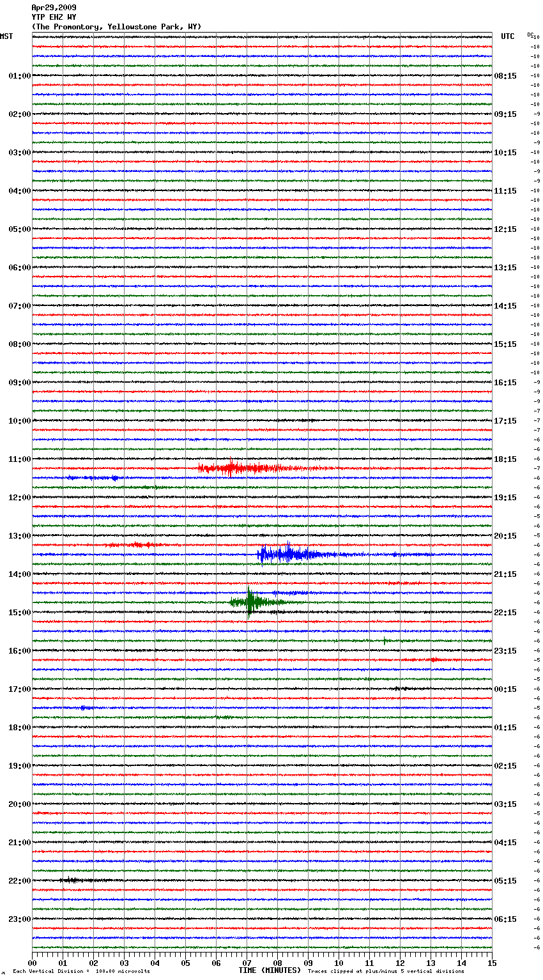The height and width of the screenshot is (980, 543).
Task: Select the 01:00 MST time label
Action: [20, 76]
